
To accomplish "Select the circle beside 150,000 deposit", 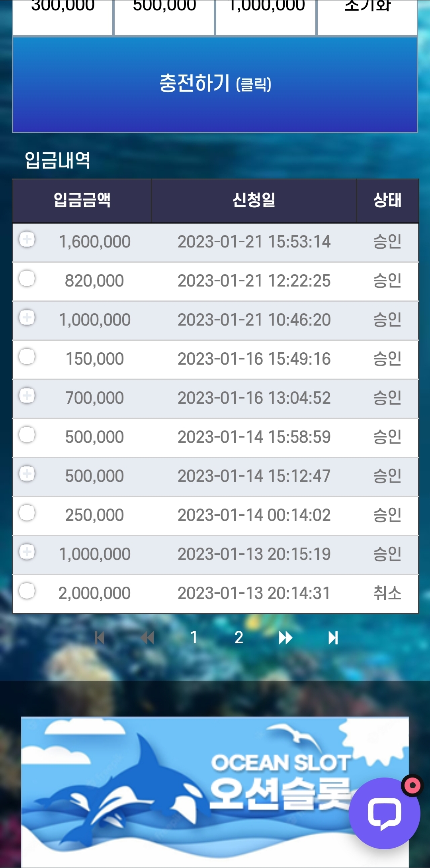I will pyautogui.click(x=27, y=356).
